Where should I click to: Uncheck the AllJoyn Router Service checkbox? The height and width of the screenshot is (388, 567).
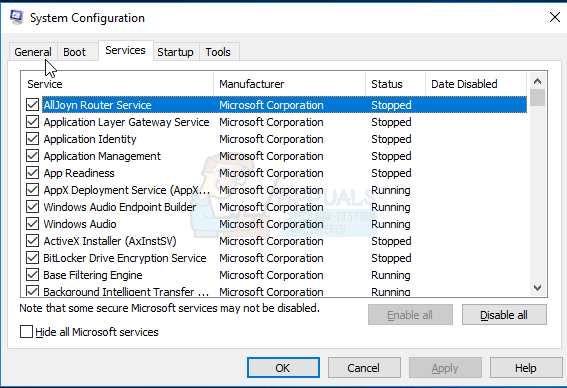point(33,105)
